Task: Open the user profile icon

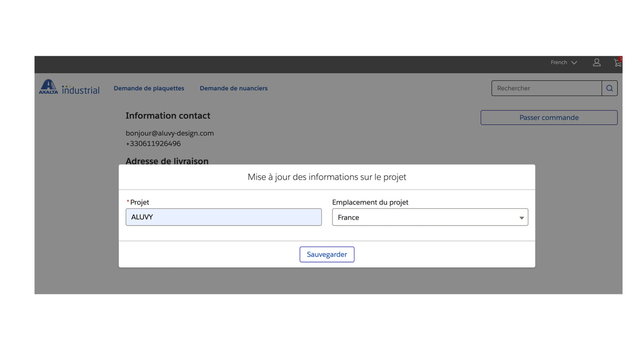Action: point(596,63)
